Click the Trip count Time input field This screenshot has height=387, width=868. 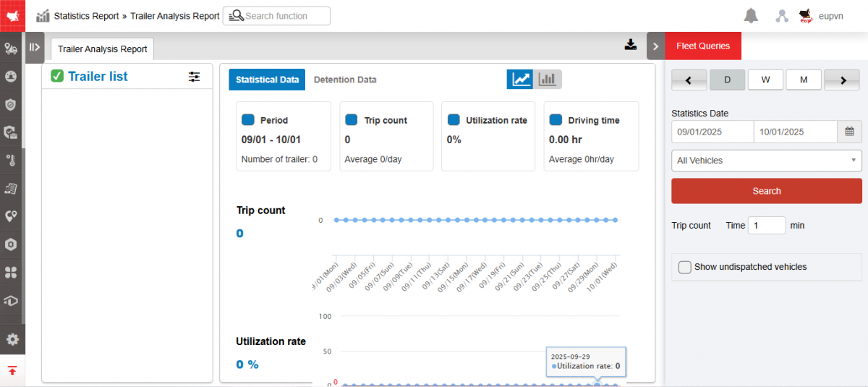(766, 226)
